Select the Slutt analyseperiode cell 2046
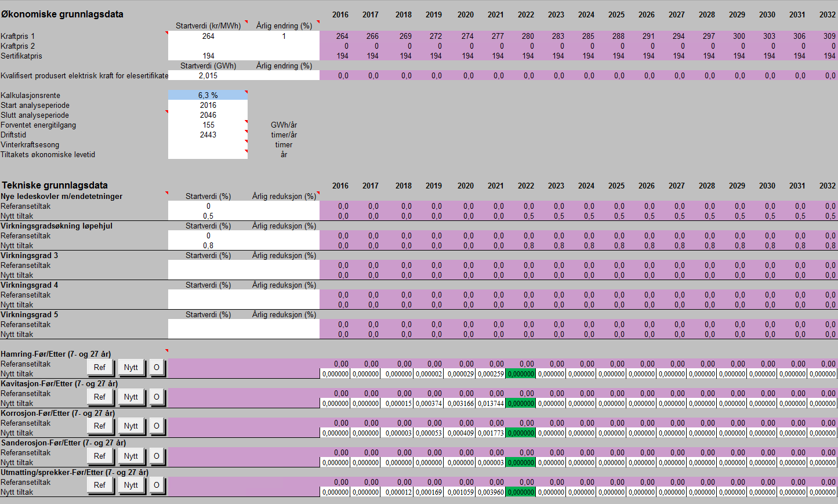This screenshot has width=838, height=504. 208,115
